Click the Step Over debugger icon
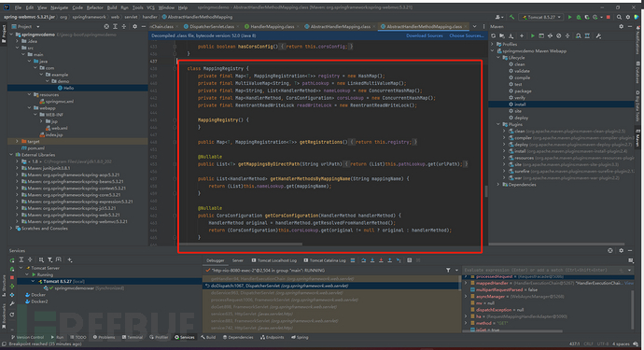The height and width of the screenshot is (350, 644). coord(363,260)
